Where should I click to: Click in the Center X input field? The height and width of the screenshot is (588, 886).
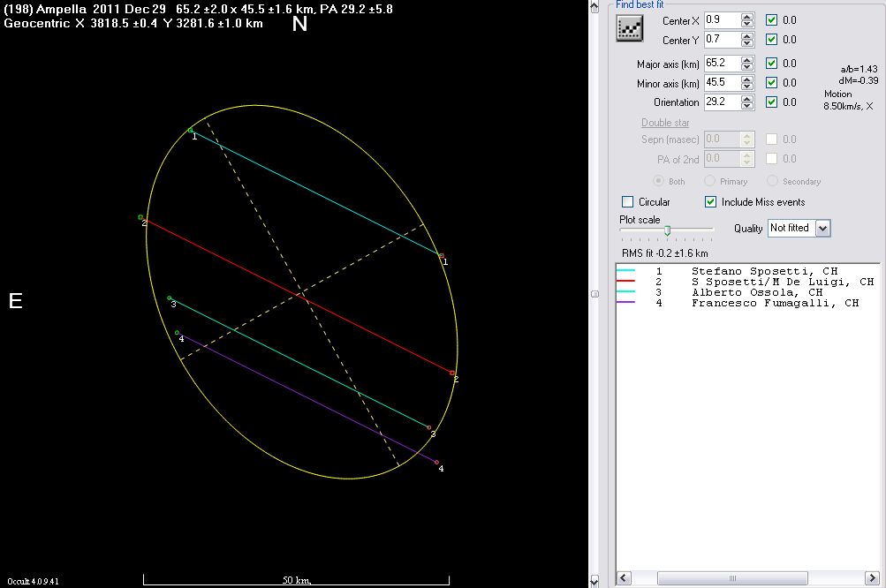click(722, 19)
